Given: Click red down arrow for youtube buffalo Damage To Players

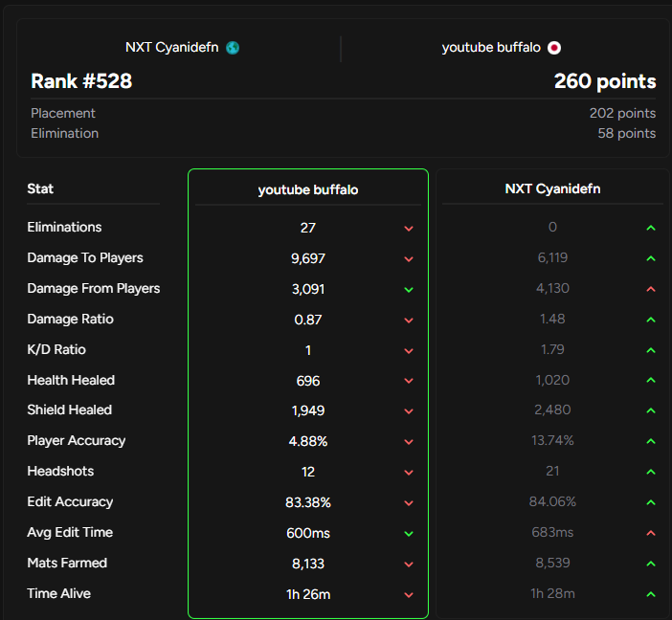Looking at the screenshot, I should pos(409,258).
